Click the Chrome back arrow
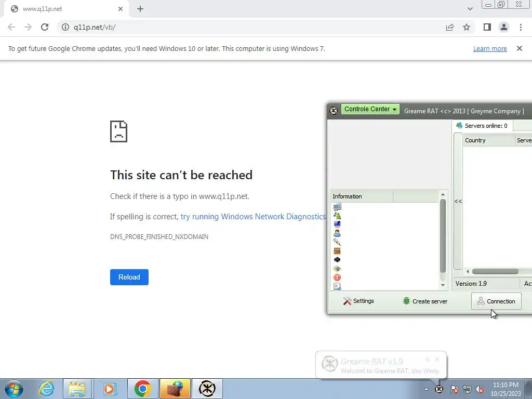Viewport: 532px width, 399px height. 11,27
